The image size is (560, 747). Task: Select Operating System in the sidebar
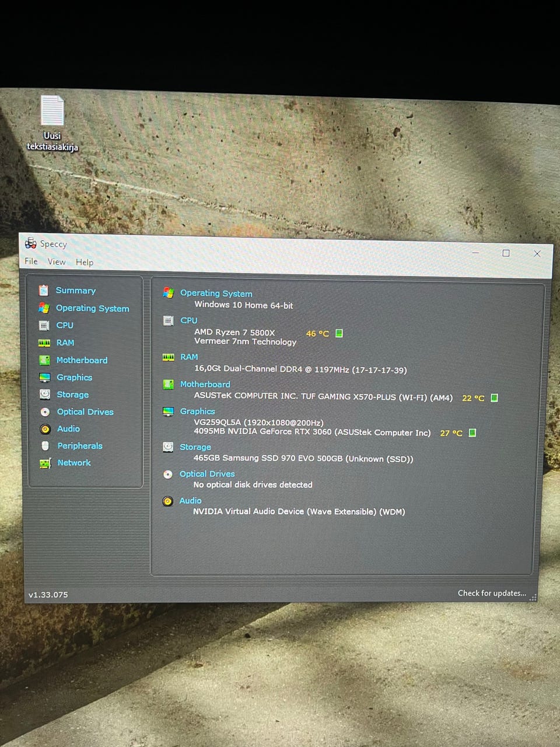pyautogui.click(x=93, y=308)
